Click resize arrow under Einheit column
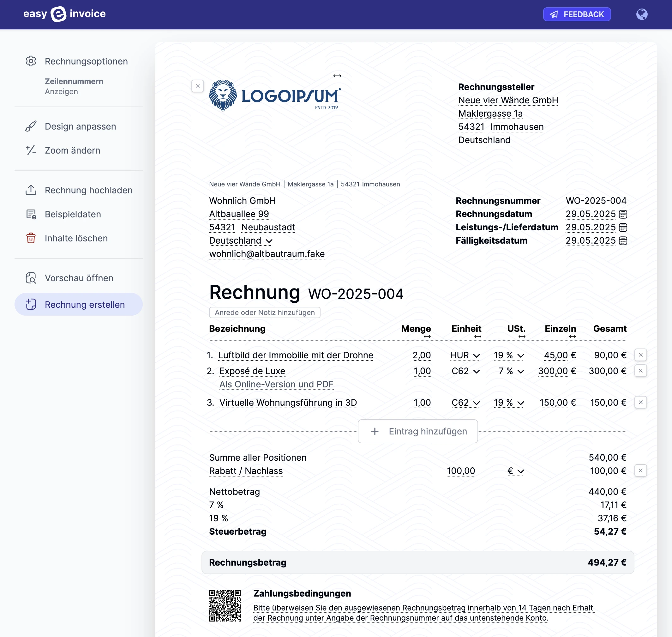The image size is (672, 637). [x=477, y=337]
